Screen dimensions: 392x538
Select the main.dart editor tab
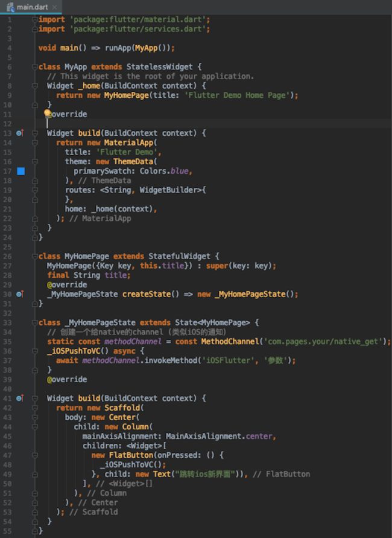(x=31, y=7)
